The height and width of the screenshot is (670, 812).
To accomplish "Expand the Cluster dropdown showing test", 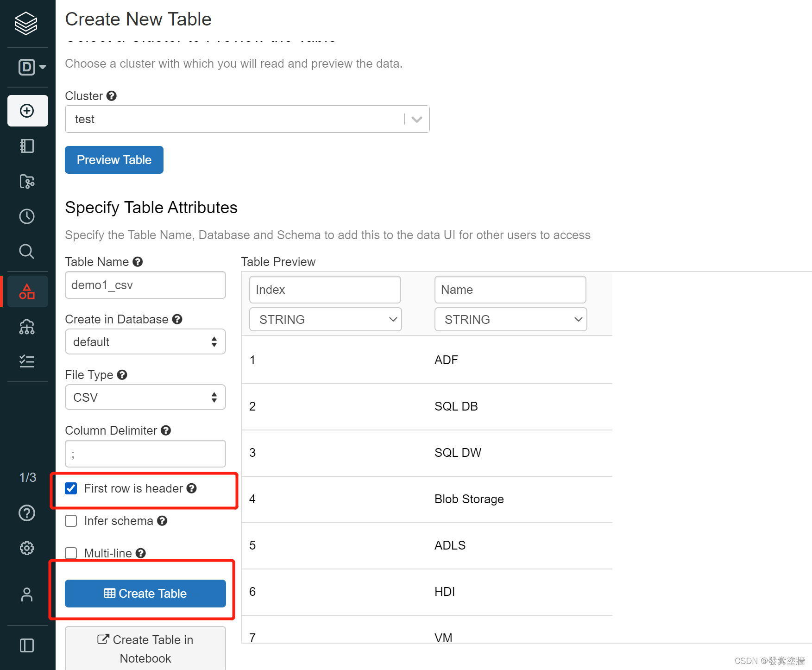I will click(x=247, y=119).
